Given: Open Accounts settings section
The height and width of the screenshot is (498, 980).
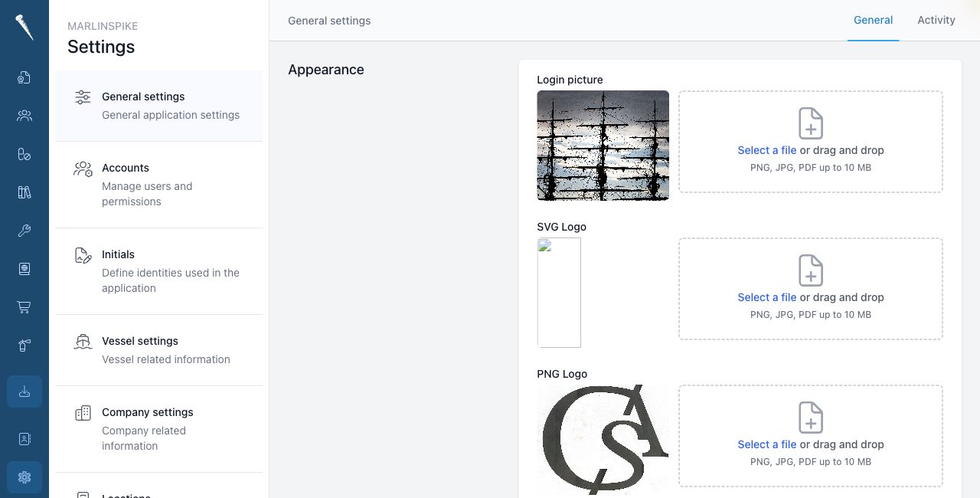Looking at the screenshot, I should click(159, 185).
